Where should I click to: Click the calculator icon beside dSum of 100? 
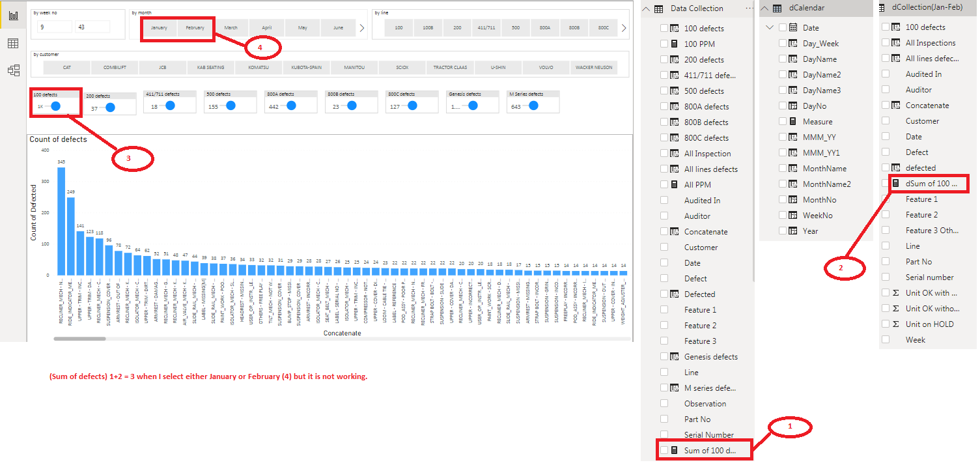896,184
